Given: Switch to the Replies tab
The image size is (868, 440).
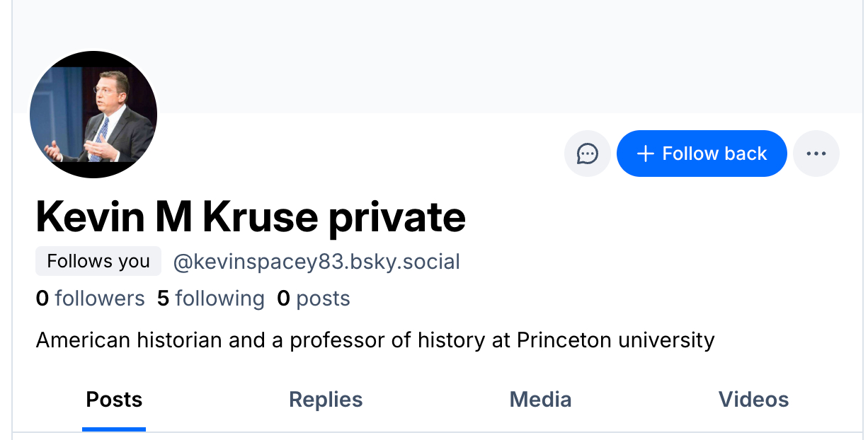Looking at the screenshot, I should tap(326, 400).
